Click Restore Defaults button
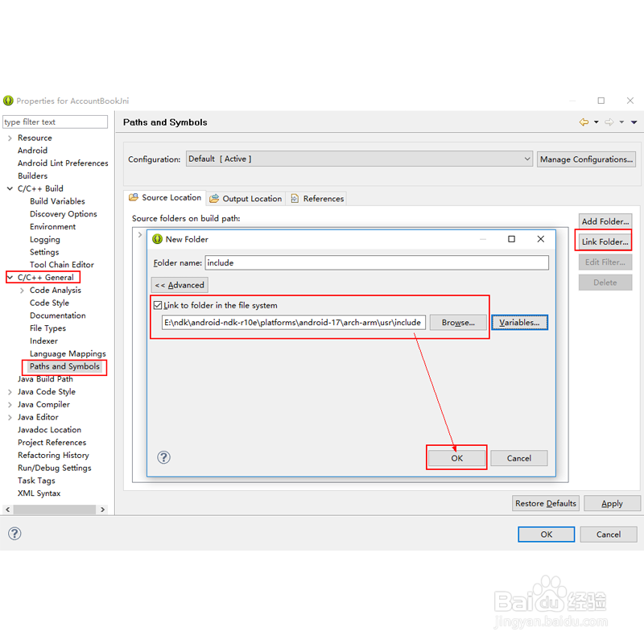This screenshot has height=644, width=644. click(546, 503)
